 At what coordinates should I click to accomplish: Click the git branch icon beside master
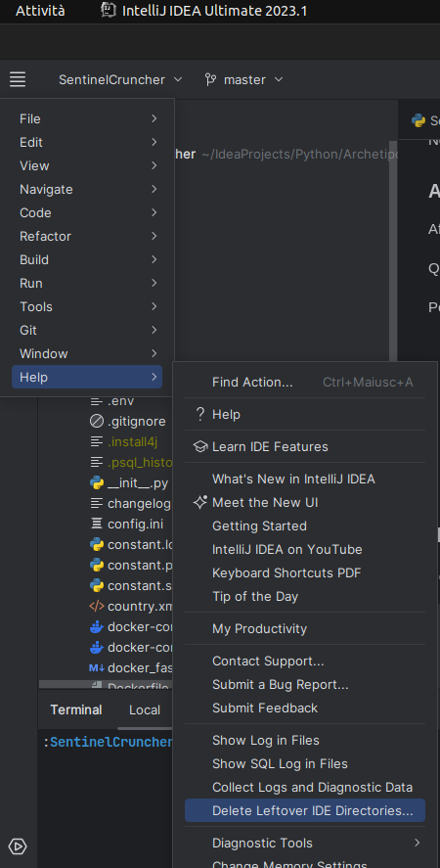click(210, 79)
